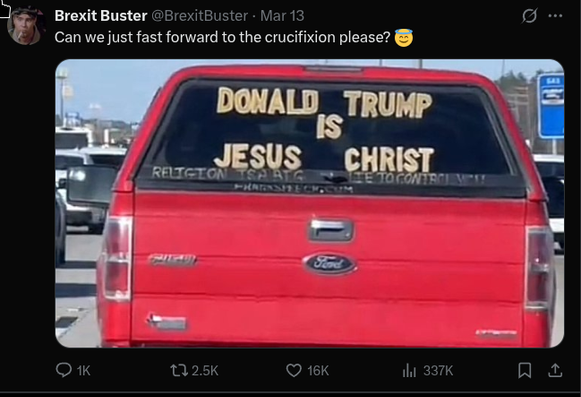Click the halo smiley emoji
The height and width of the screenshot is (397, 581).
pyautogui.click(x=404, y=38)
